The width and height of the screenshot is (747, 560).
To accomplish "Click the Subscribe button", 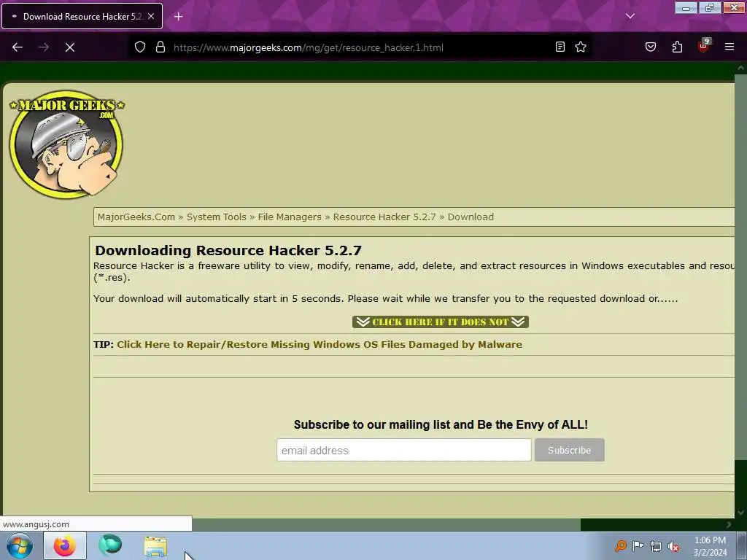I will click(x=569, y=450).
